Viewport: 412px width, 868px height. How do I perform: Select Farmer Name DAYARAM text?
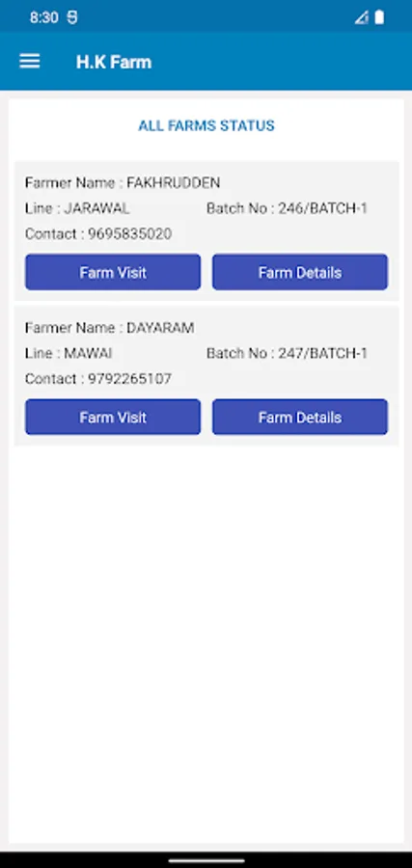point(110,328)
